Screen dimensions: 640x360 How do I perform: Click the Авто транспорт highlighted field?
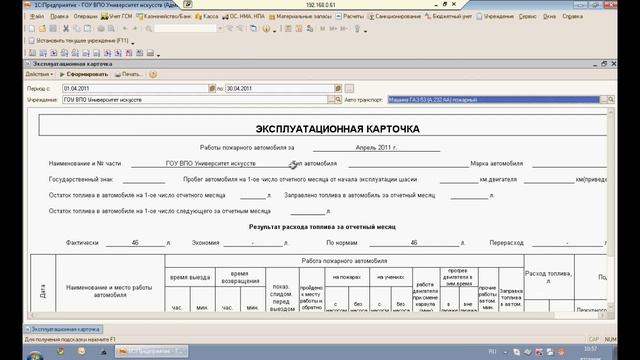(493, 100)
